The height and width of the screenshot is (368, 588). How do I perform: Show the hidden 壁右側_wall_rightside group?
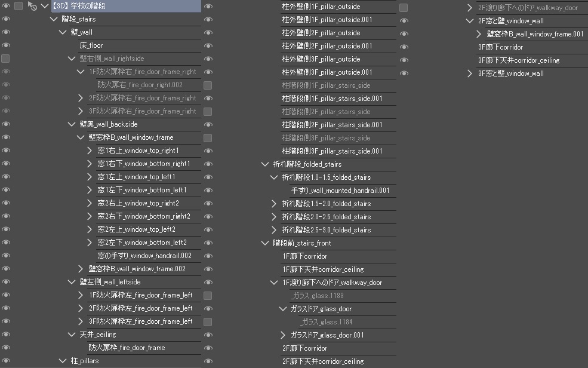pos(5,59)
